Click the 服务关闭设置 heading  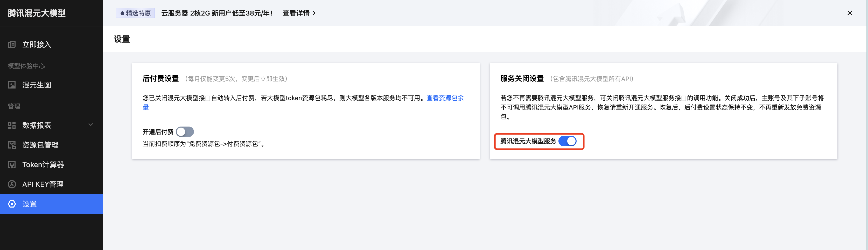click(522, 79)
